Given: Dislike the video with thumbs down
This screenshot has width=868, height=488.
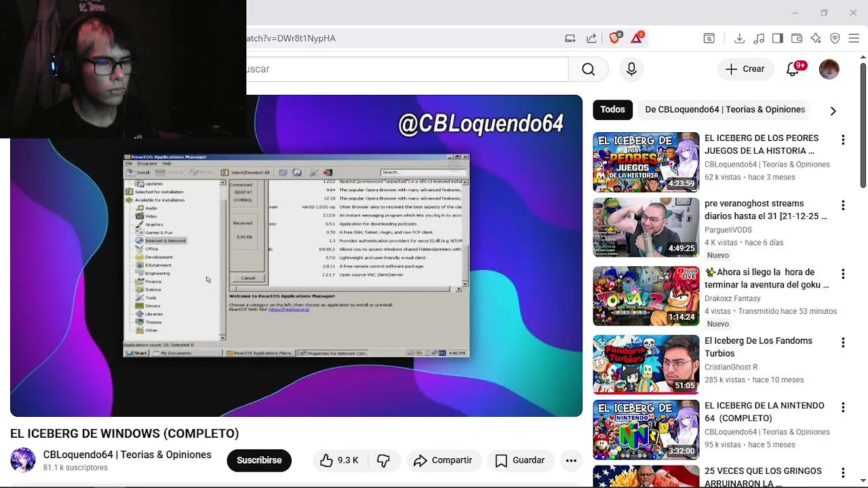Looking at the screenshot, I should (383, 460).
